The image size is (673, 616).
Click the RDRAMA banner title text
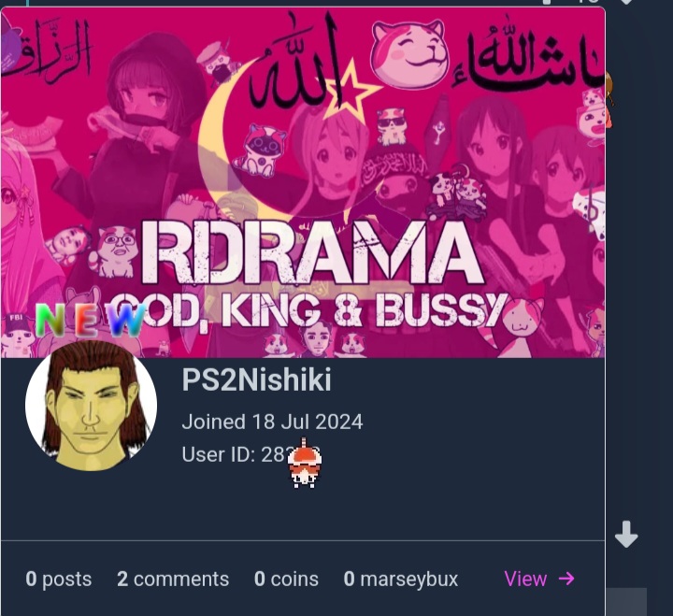(x=312, y=253)
